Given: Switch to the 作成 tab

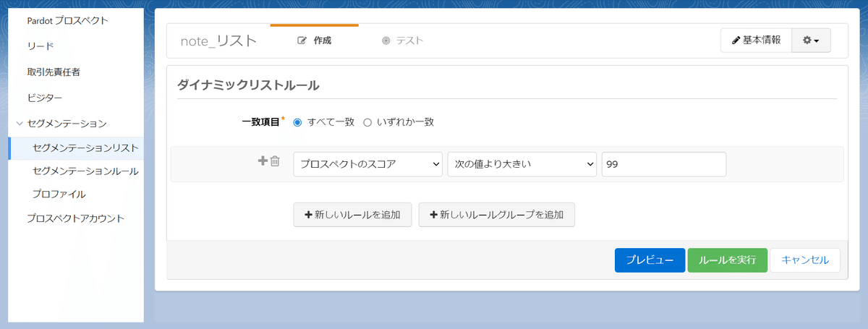Looking at the screenshot, I should 315,40.
